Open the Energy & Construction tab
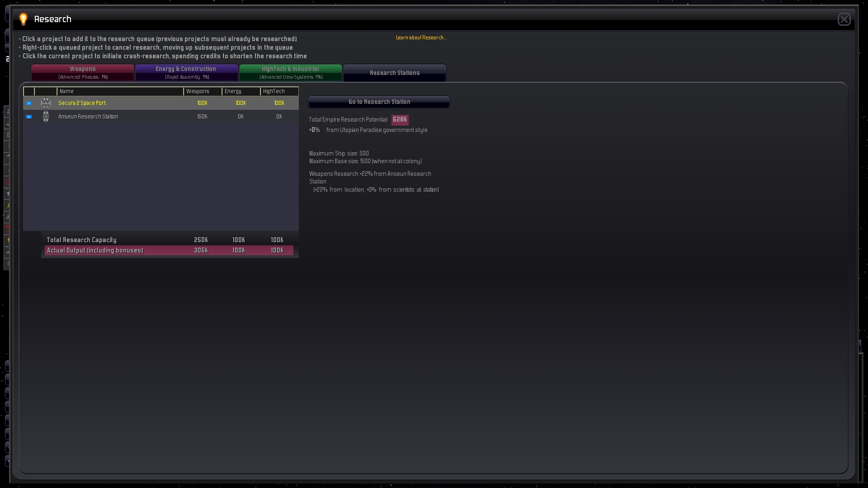Image resolution: width=868 pixels, height=488 pixels. [x=186, y=72]
